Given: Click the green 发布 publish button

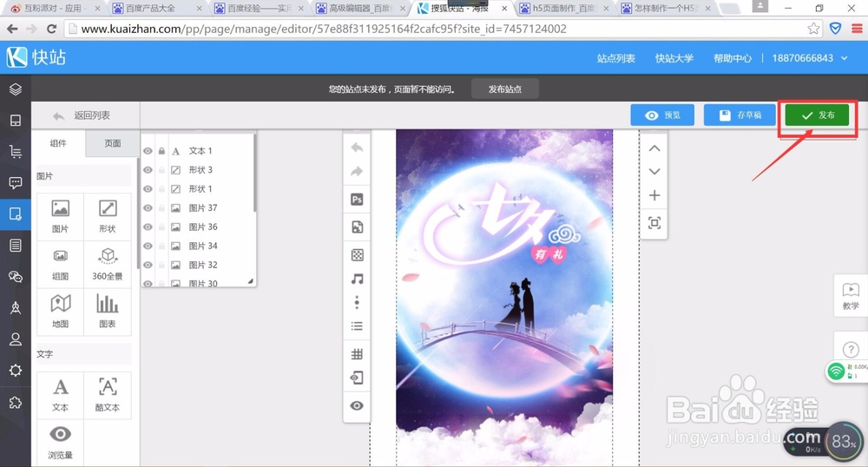Looking at the screenshot, I should click(x=817, y=115).
